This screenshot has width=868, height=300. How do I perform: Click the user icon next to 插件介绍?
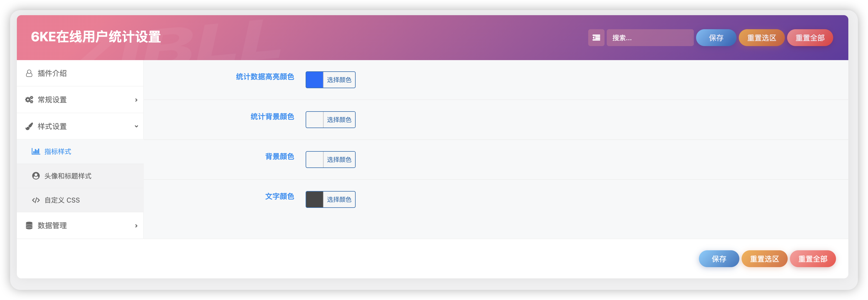coord(29,74)
